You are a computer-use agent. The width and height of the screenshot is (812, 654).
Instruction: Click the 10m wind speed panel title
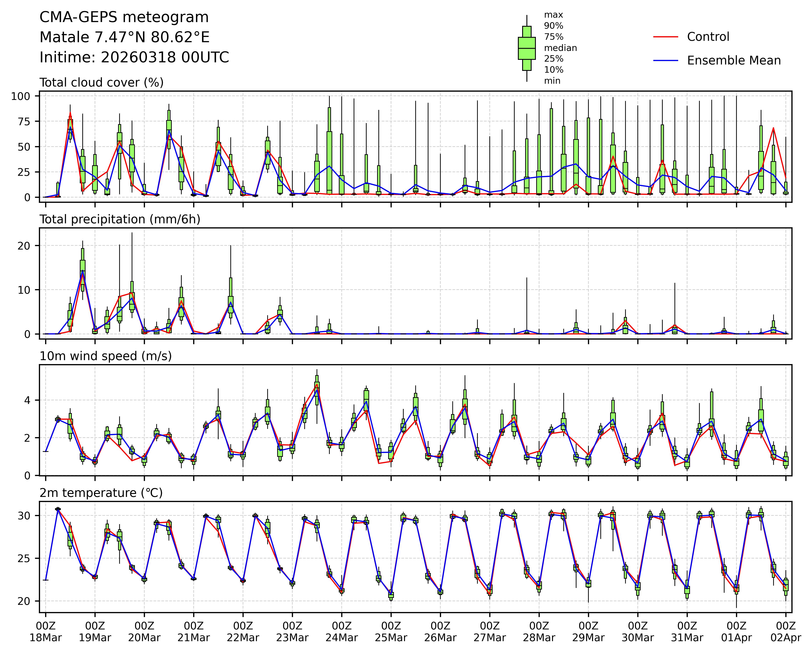[x=105, y=356]
